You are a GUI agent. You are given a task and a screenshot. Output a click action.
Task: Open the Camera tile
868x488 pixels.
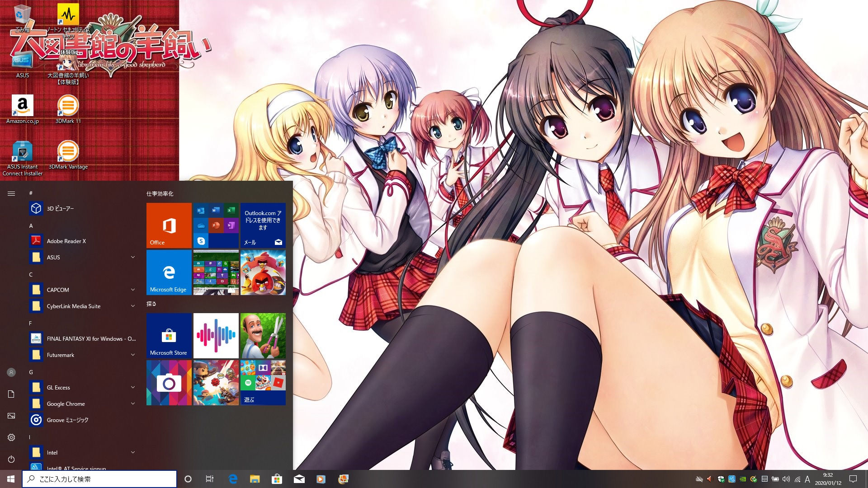pos(169,383)
